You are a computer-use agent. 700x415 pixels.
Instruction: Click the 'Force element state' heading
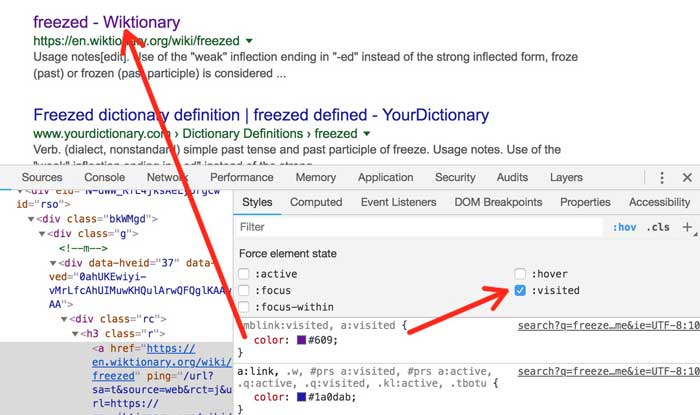coord(288,253)
